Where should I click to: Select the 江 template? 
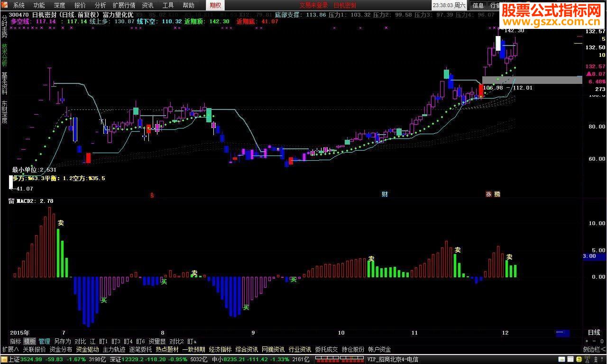[92, 341]
